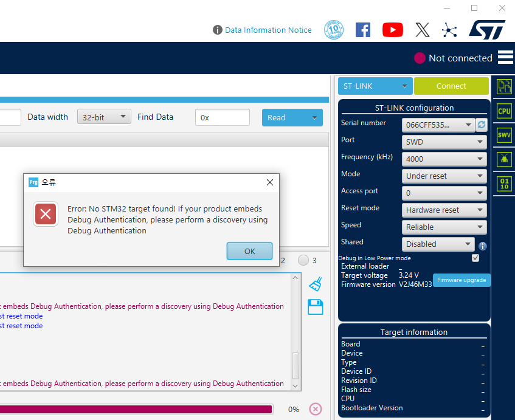This screenshot has height=420, width=515.
Task: Click OK in the error dialog
Action: 250,251
